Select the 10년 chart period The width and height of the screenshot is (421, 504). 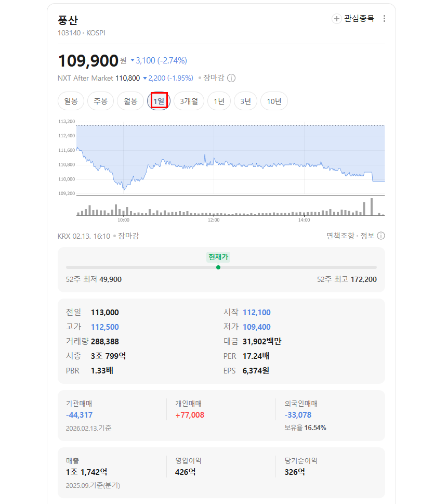click(274, 101)
